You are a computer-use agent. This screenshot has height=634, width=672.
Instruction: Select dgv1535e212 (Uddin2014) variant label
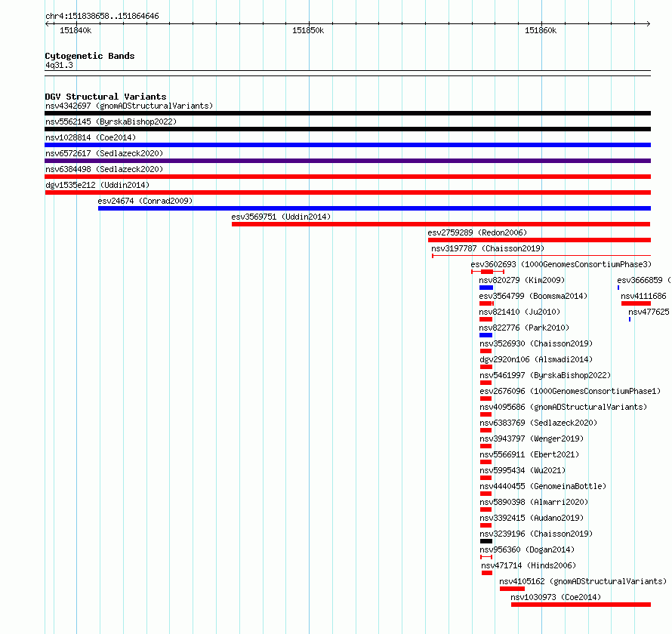point(97,185)
